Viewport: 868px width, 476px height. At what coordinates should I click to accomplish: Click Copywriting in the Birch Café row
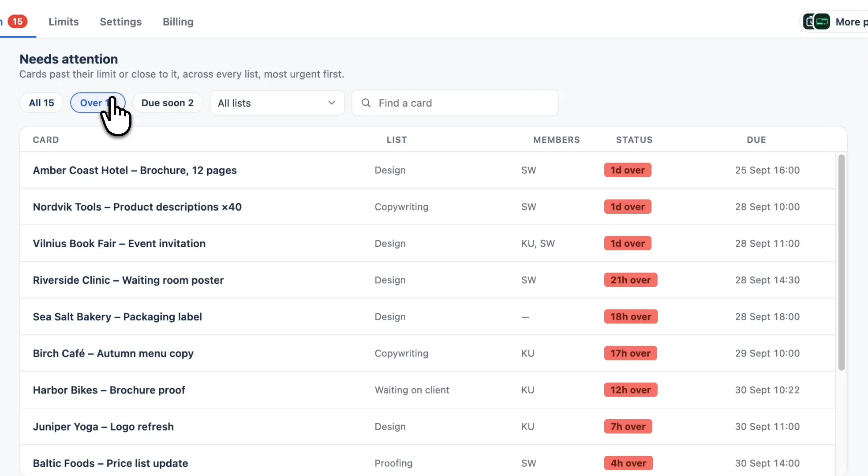(x=401, y=353)
